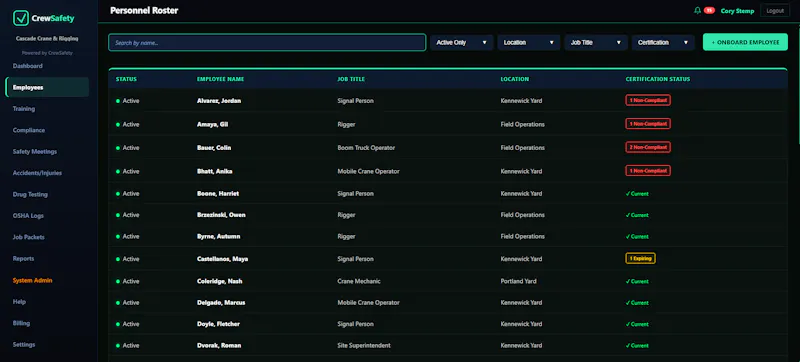Click Boom Truck Operator job title cell
800x362 pixels.
coord(366,148)
